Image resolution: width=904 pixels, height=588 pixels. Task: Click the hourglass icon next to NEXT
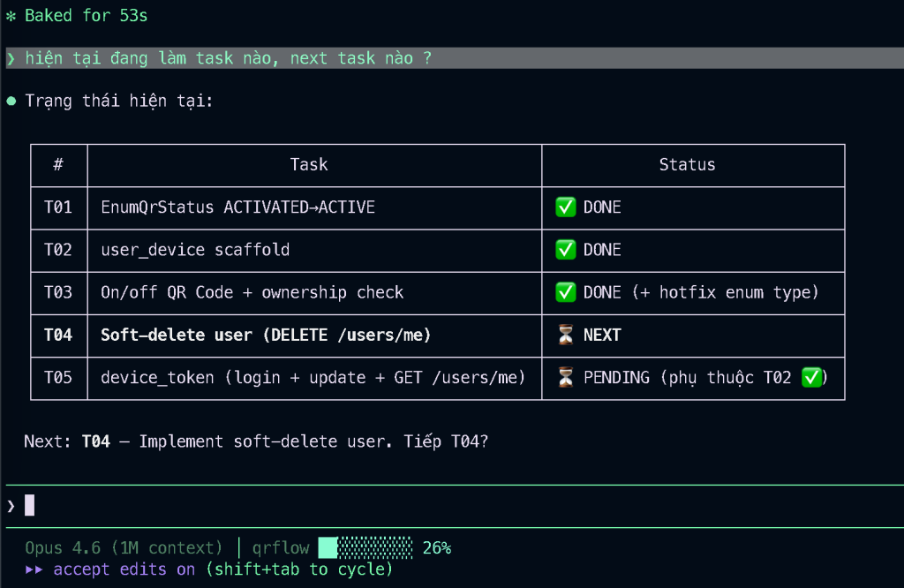point(565,335)
